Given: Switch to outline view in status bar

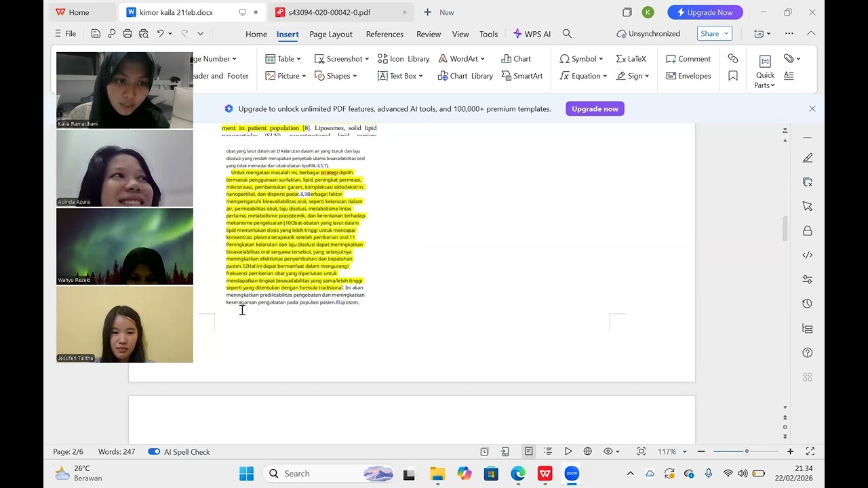Looking at the screenshot, I should pyautogui.click(x=548, y=451).
